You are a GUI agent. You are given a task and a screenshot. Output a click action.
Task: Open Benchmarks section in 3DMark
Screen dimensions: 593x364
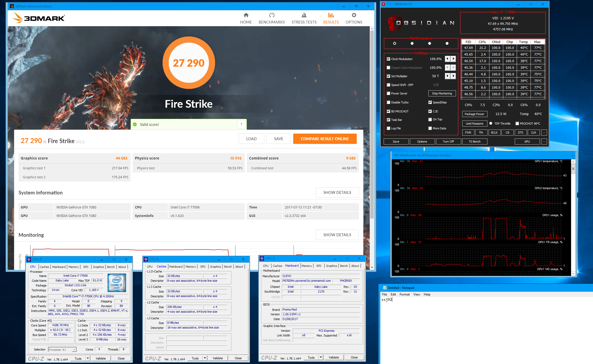coord(272,18)
